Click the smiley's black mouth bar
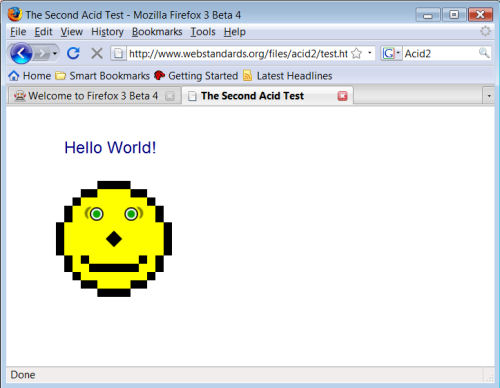 [114, 268]
